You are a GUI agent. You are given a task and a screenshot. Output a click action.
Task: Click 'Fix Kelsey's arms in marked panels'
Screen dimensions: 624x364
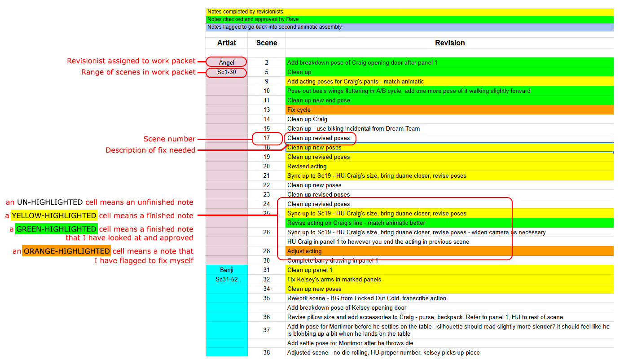(450, 279)
